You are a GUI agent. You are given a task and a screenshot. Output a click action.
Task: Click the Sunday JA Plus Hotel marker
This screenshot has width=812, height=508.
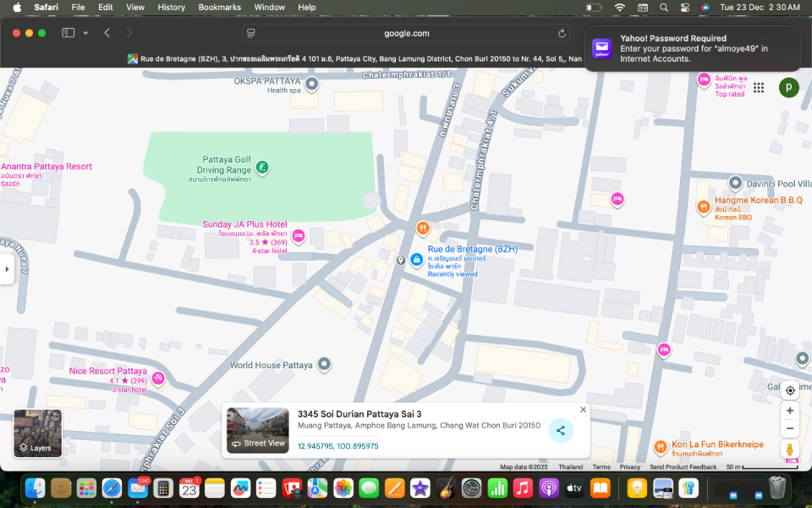[x=298, y=236]
